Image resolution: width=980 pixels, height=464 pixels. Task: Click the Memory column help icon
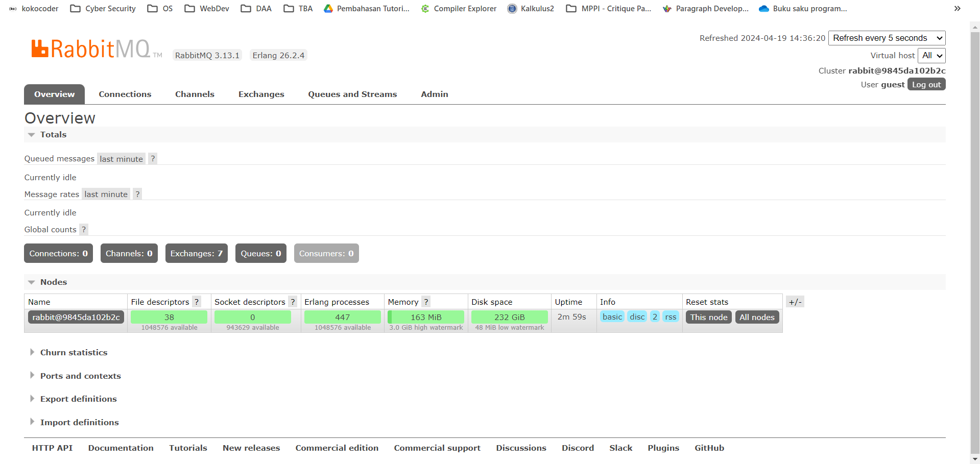pyautogui.click(x=426, y=302)
